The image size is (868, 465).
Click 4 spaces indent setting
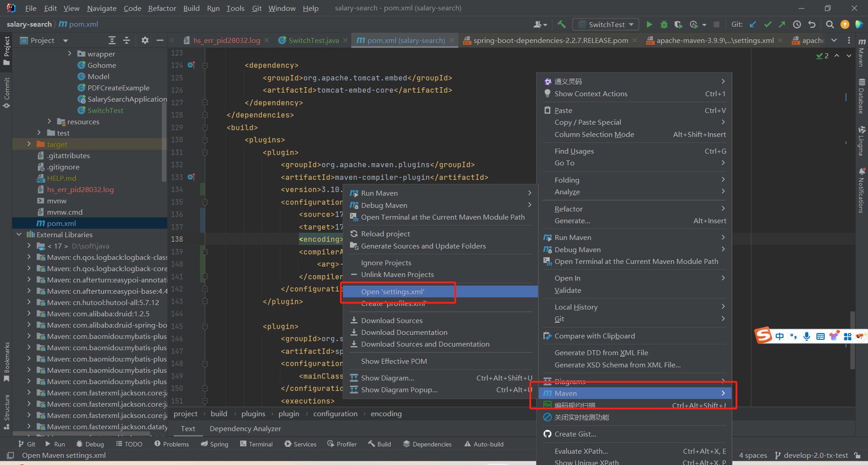[753, 455]
